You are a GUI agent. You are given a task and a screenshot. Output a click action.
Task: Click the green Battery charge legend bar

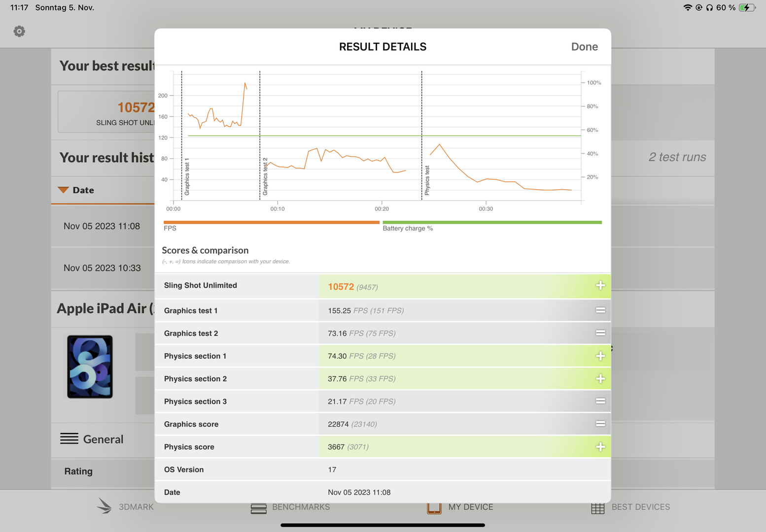(x=492, y=222)
